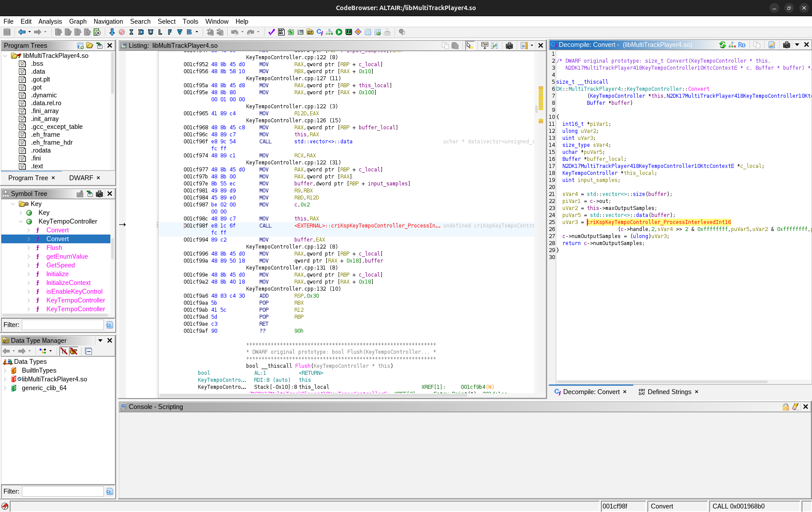
Task: Open the Analysis menu
Action: point(50,21)
